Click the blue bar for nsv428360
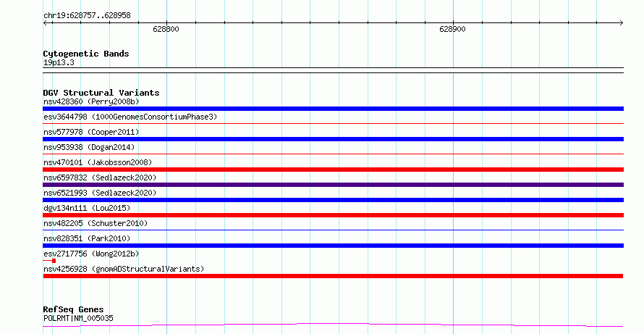The width and height of the screenshot is (644, 334). pos(333,109)
